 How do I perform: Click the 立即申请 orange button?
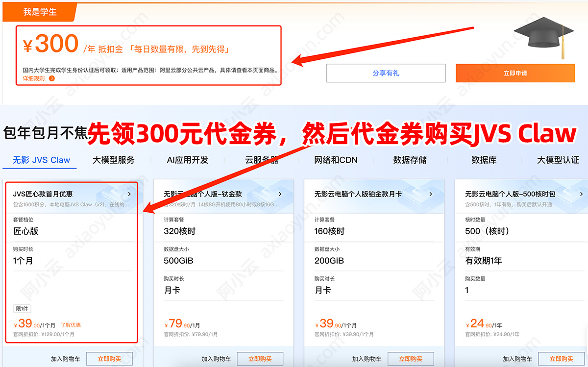[515, 73]
